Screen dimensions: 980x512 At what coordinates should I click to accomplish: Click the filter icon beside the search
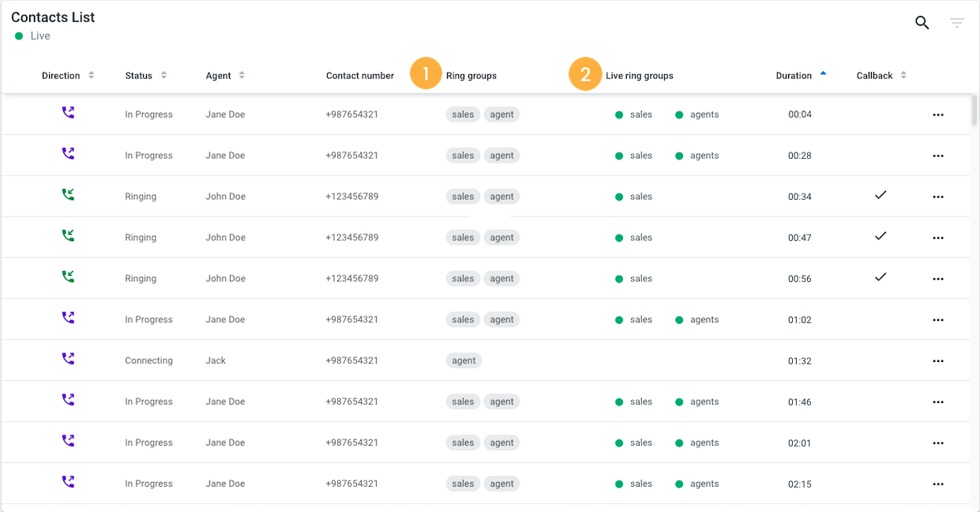(x=956, y=23)
